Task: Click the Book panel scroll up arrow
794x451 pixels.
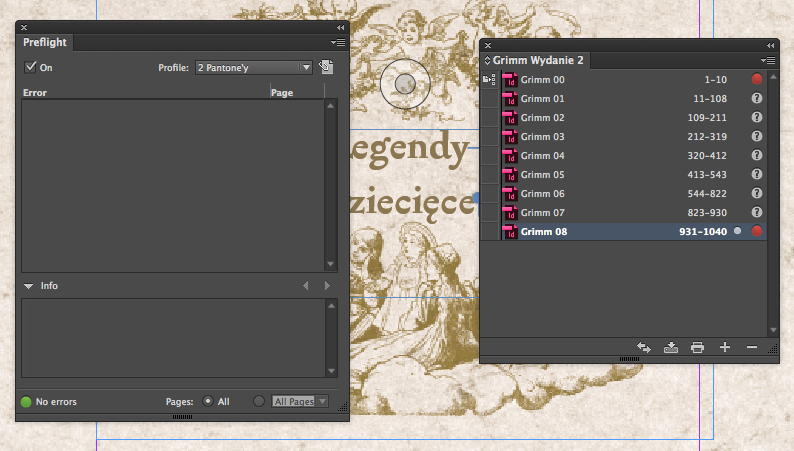Action: [x=773, y=77]
